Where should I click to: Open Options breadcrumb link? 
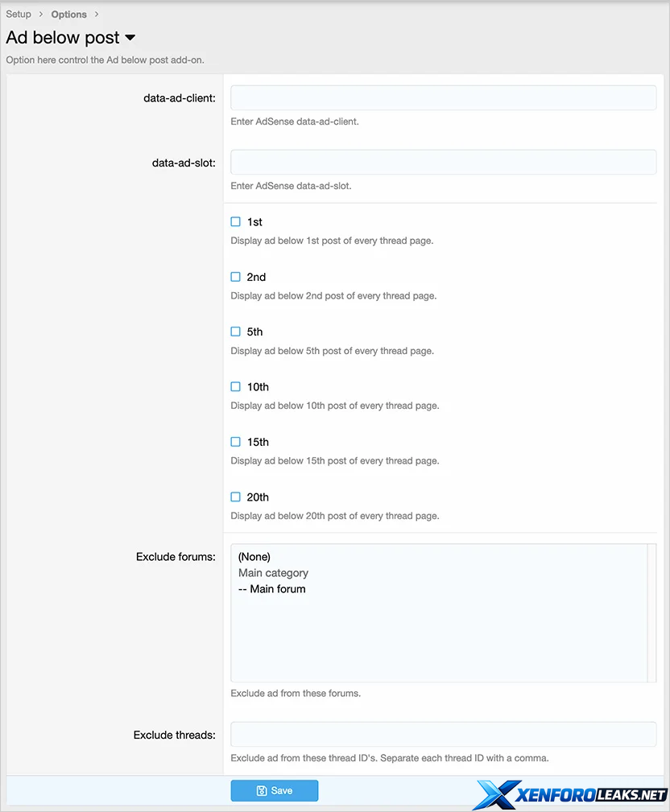coord(68,14)
